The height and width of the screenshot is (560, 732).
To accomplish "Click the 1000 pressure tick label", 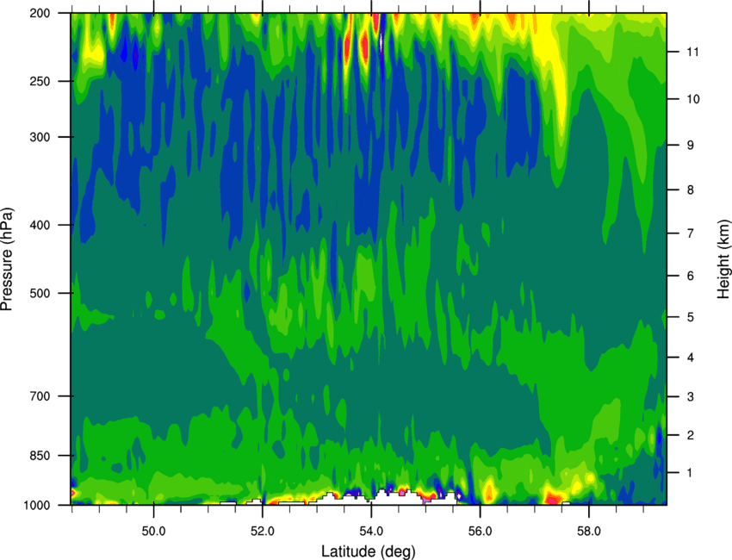I will pos(37,506).
